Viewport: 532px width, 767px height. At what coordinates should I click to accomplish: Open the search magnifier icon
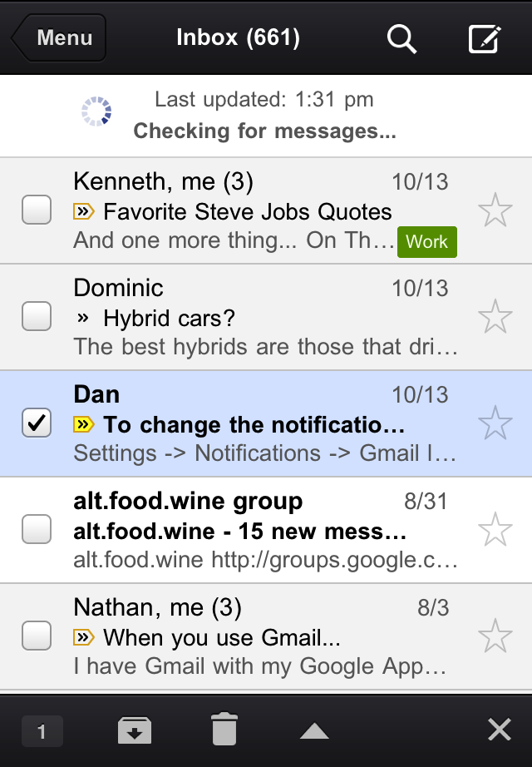(402, 38)
